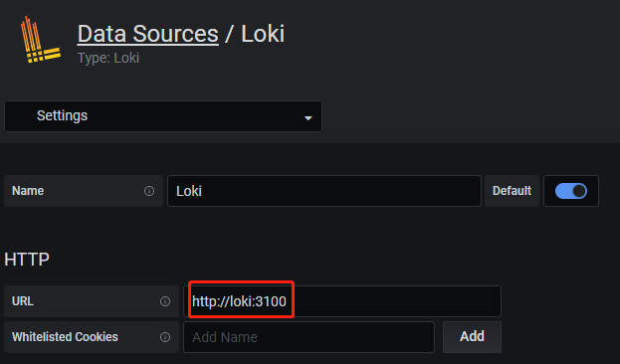Click the Loki logo icon
This screenshot has height=364, width=620.
click(x=41, y=39)
